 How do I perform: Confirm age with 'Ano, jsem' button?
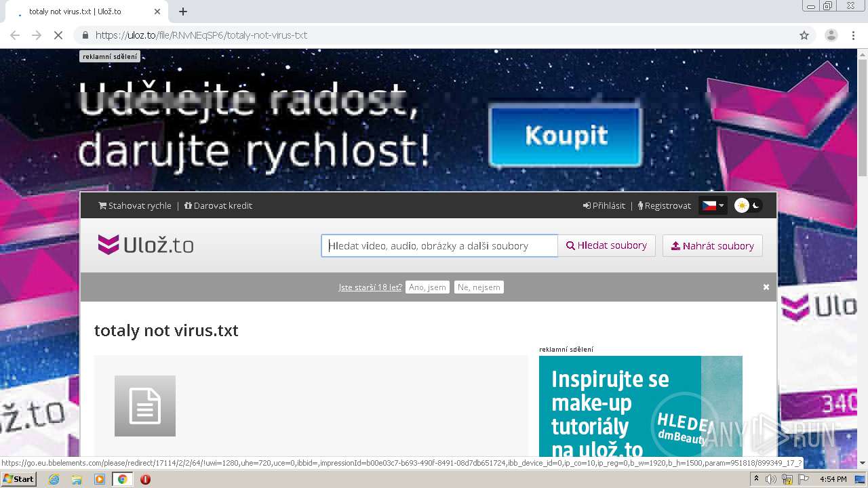(428, 287)
